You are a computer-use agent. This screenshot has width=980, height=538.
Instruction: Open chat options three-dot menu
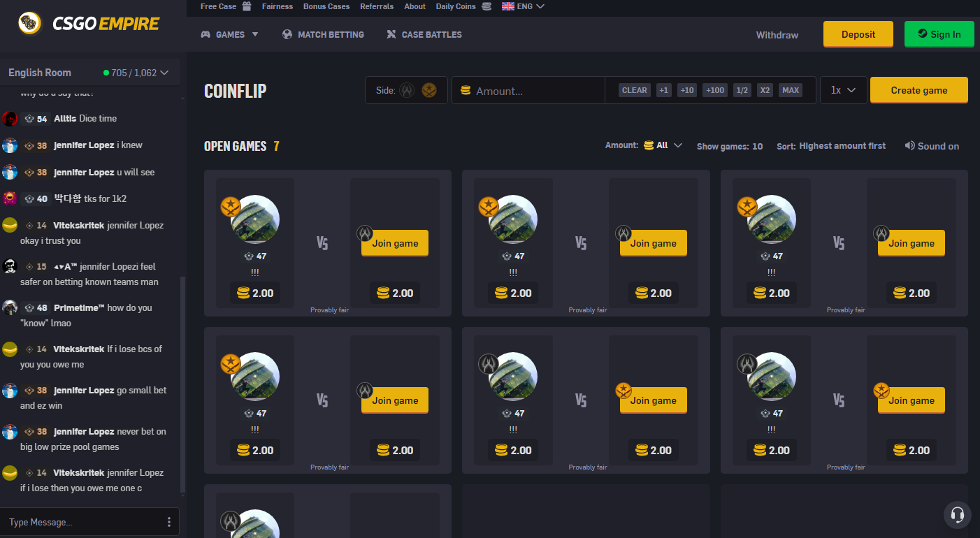[168, 522]
